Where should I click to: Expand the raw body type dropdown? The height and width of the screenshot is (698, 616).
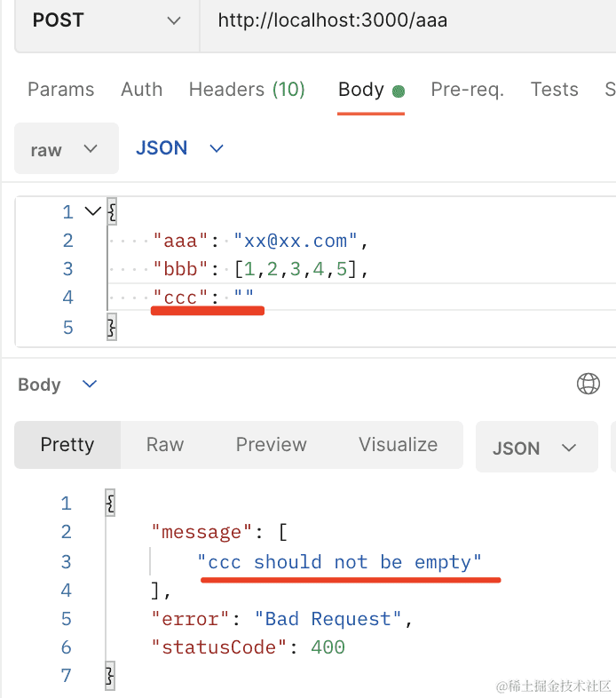[x=66, y=149]
